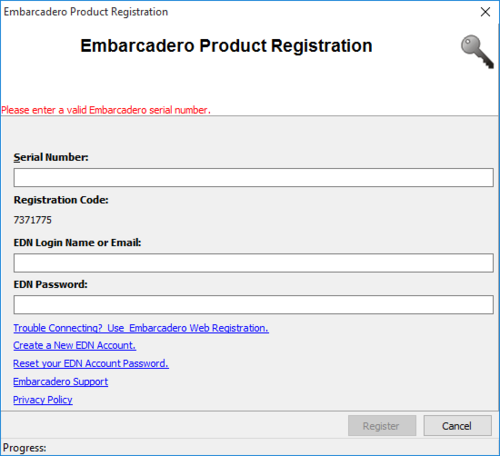Screen dimensions: 500x456
Task: Focus the Serial Number input field
Action: [x=253, y=177]
